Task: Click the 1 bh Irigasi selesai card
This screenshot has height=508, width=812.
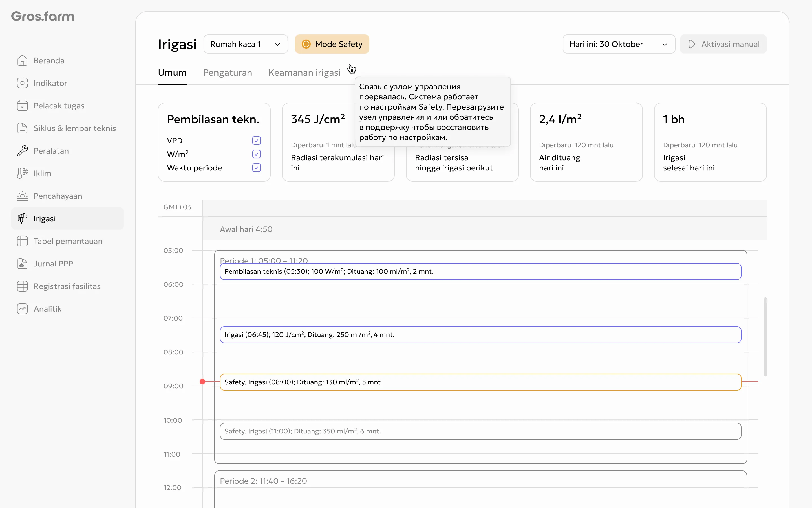Action: coord(710,142)
